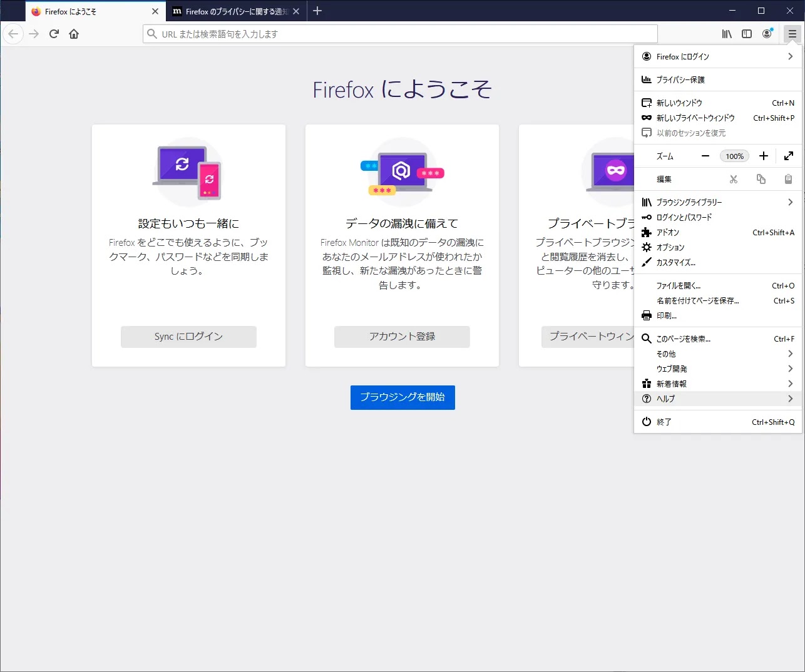Click the sync devices illustration

(x=188, y=172)
